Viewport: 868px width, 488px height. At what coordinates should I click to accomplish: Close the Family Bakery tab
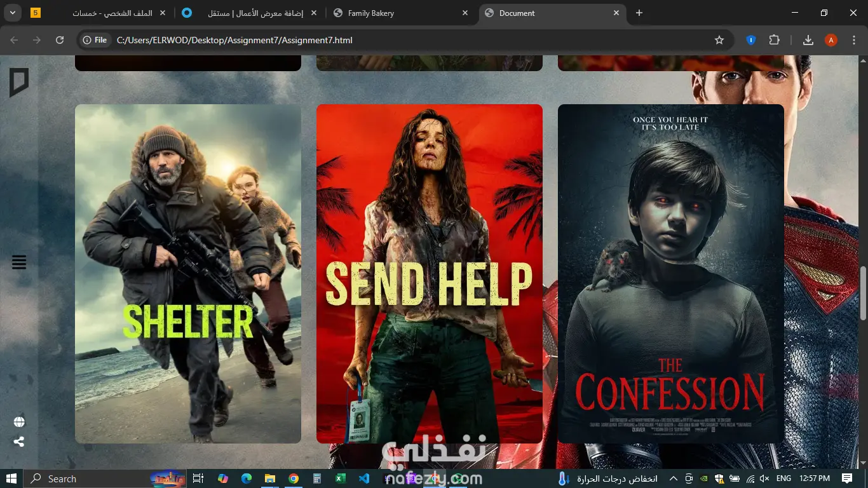(x=465, y=13)
